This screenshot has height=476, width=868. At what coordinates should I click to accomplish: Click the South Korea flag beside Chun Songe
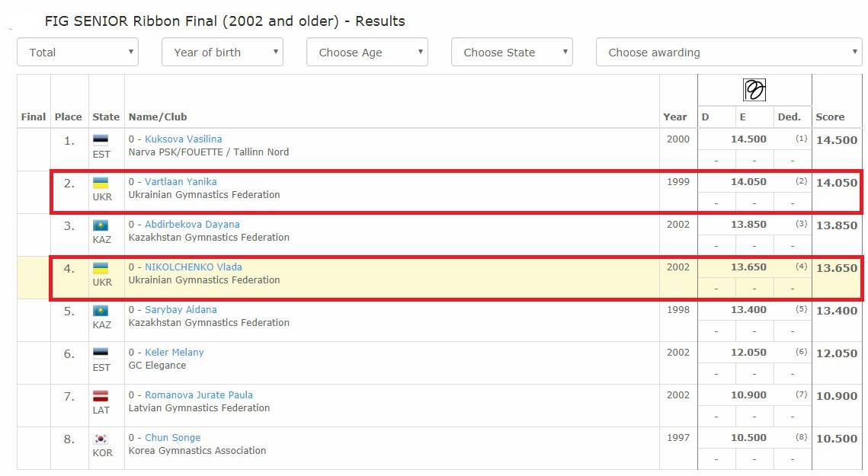101,439
